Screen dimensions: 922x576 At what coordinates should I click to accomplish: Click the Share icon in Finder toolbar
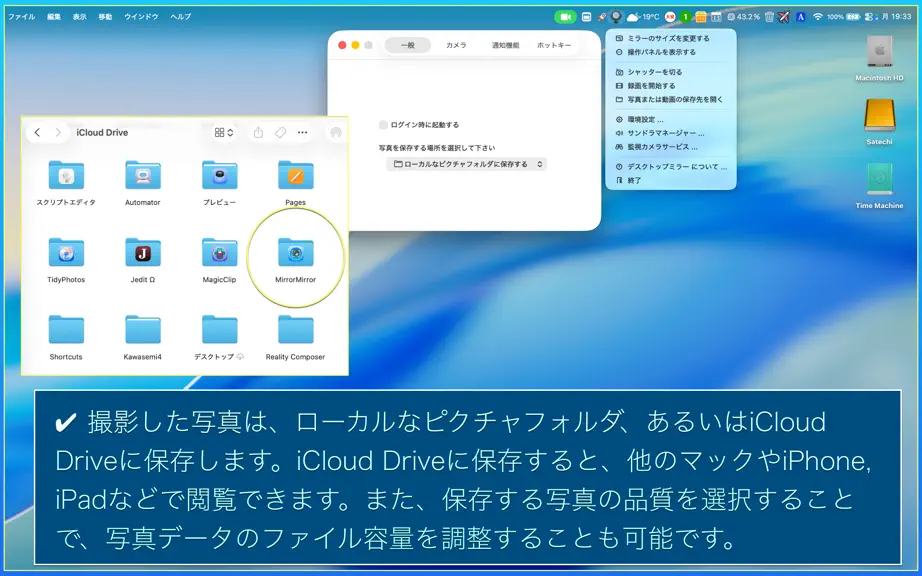258,133
